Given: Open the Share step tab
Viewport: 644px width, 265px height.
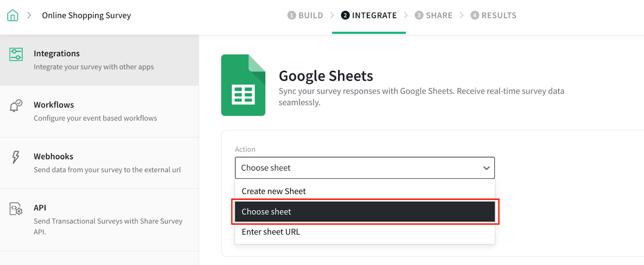Looking at the screenshot, I should (x=433, y=15).
